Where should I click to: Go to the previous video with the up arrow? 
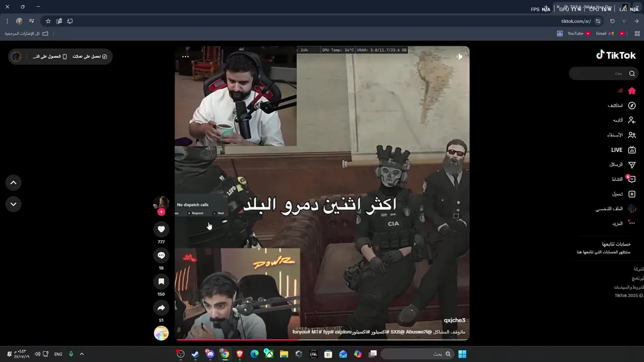click(13, 183)
